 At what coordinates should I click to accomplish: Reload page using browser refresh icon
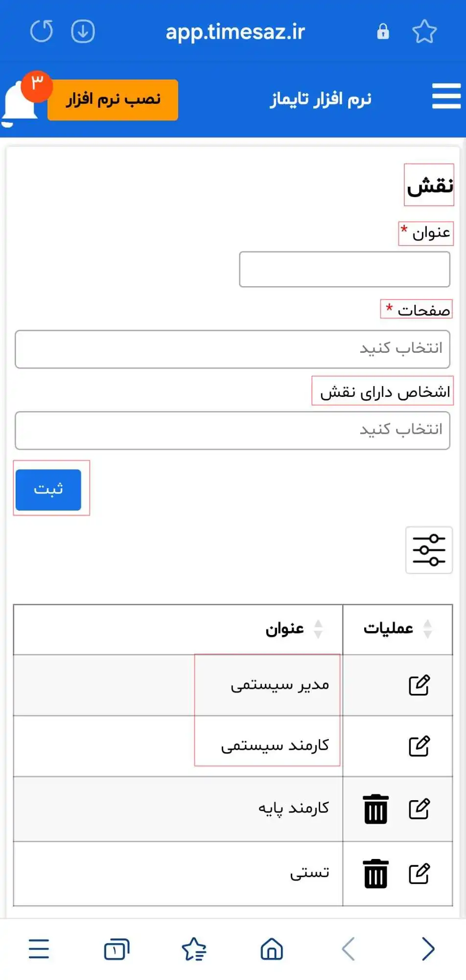click(x=42, y=32)
